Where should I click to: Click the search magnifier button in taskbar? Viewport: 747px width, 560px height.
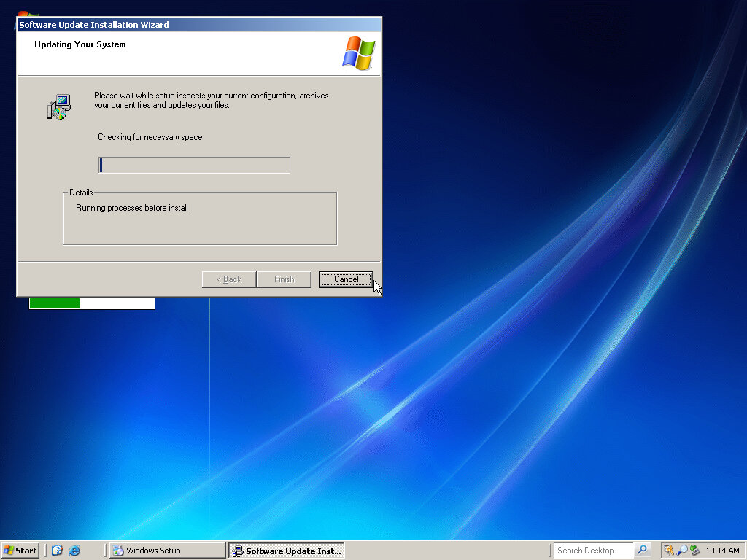[642, 551]
